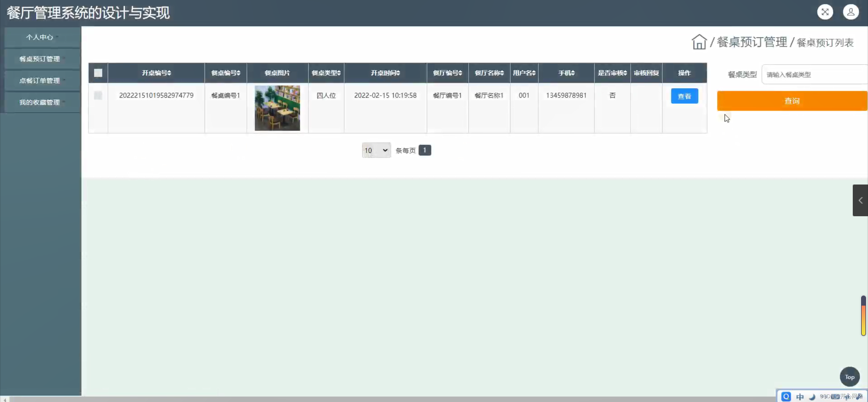
Task: Toggle the select-all header checkbox
Action: [x=98, y=73]
